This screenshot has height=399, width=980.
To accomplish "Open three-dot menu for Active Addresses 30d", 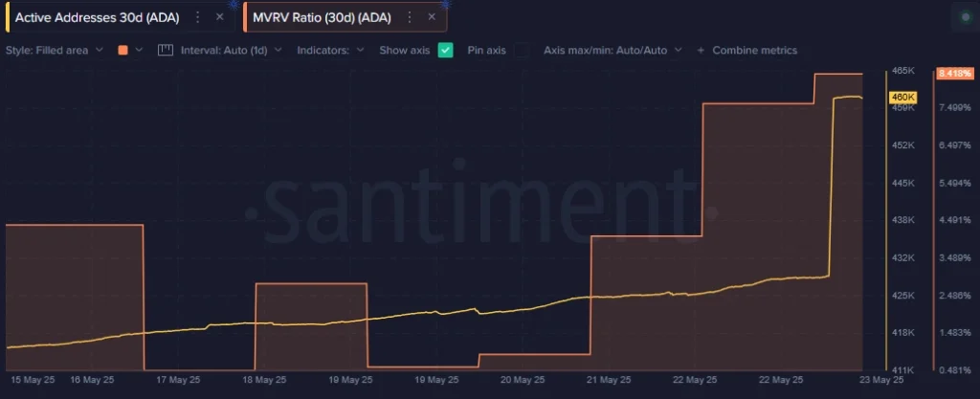I will coord(197,17).
